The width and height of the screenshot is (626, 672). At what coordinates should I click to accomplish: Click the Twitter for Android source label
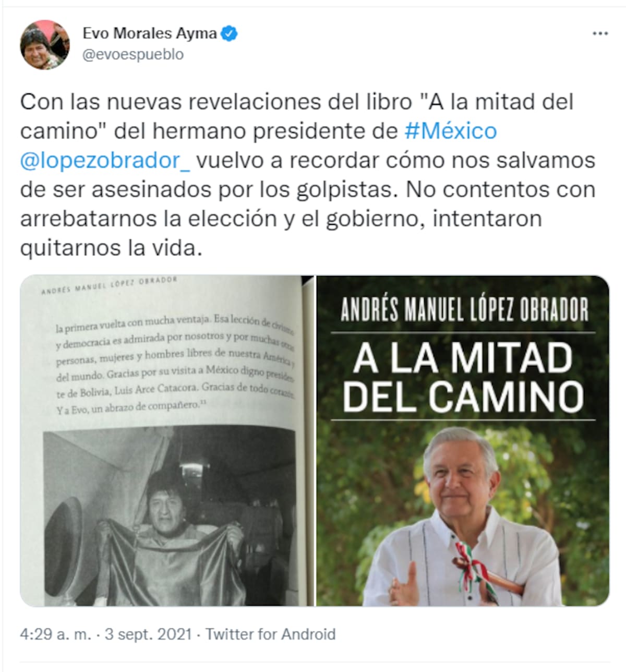point(270,634)
